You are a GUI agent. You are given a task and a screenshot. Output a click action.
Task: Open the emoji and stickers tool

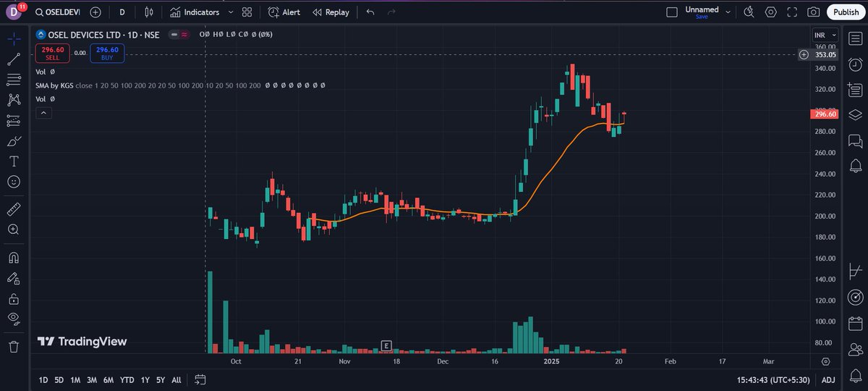pyautogui.click(x=14, y=181)
